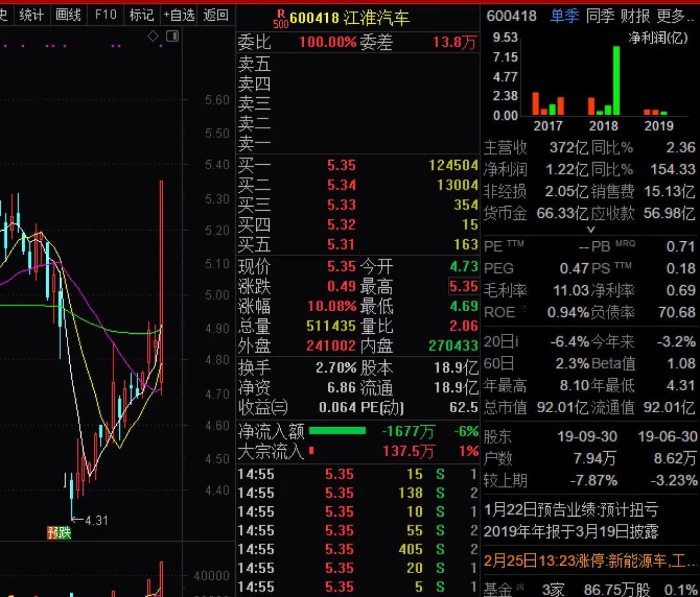This screenshot has height=597, width=700.
Task: Open the 更多 menu
Action: click(675, 16)
